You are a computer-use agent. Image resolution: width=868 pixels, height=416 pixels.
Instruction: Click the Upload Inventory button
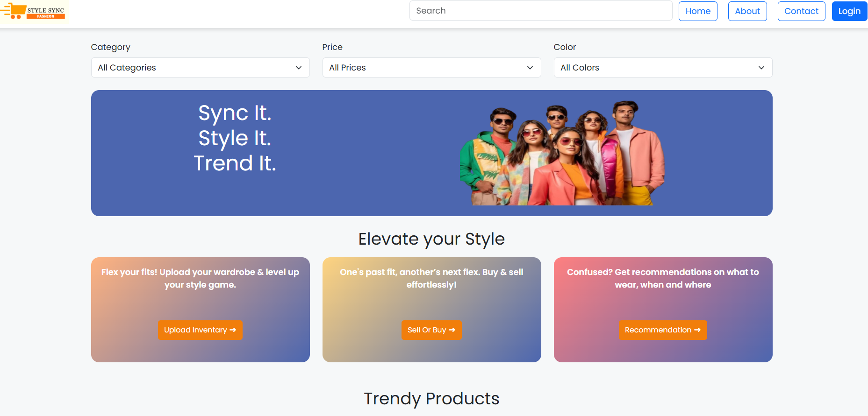200,330
